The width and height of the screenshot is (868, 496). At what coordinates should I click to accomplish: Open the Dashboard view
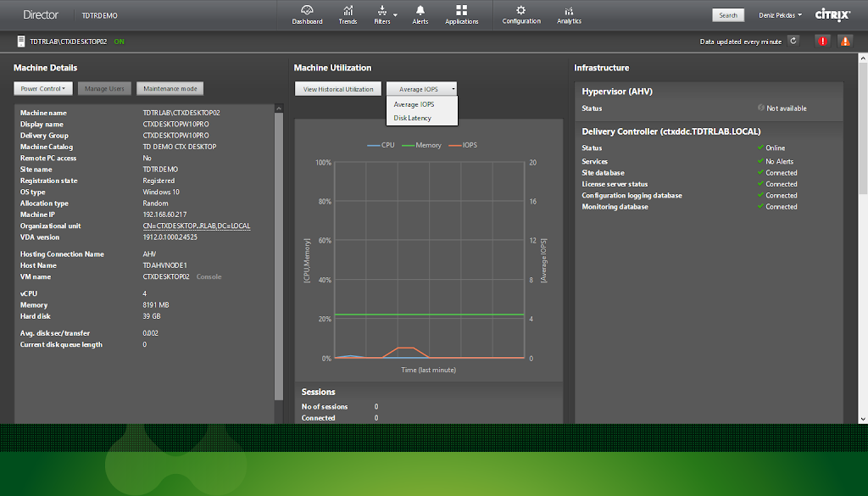click(307, 15)
